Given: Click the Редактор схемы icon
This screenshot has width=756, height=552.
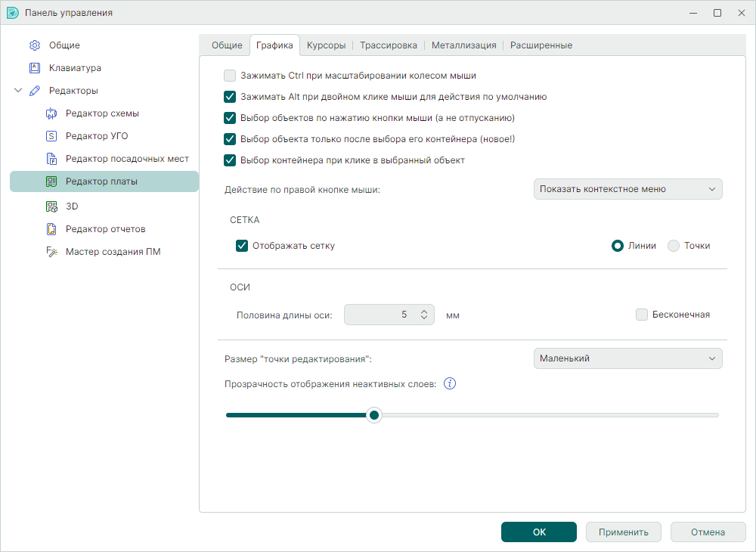Looking at the screenshot, I should (x=51, y=113).
